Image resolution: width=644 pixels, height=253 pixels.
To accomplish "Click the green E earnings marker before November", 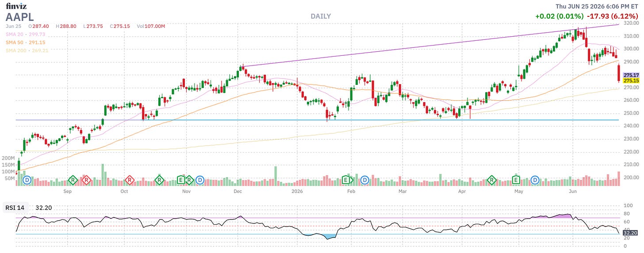I will 181,180.
